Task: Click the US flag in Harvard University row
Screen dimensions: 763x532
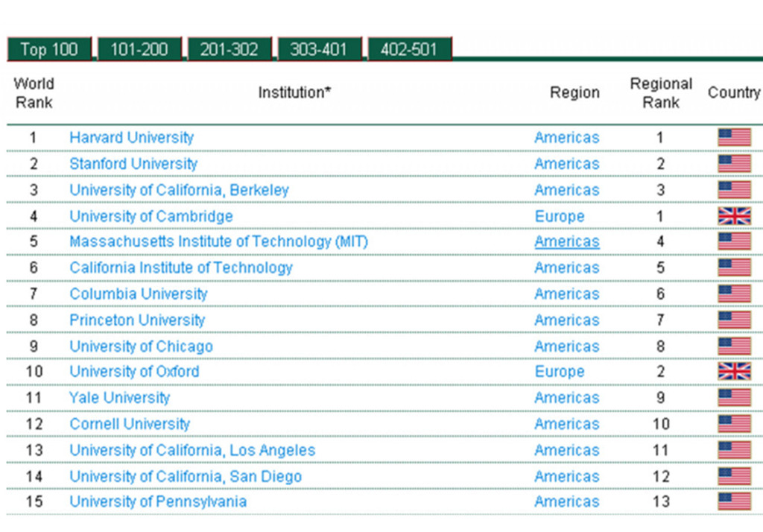Action: pos(734,138)
